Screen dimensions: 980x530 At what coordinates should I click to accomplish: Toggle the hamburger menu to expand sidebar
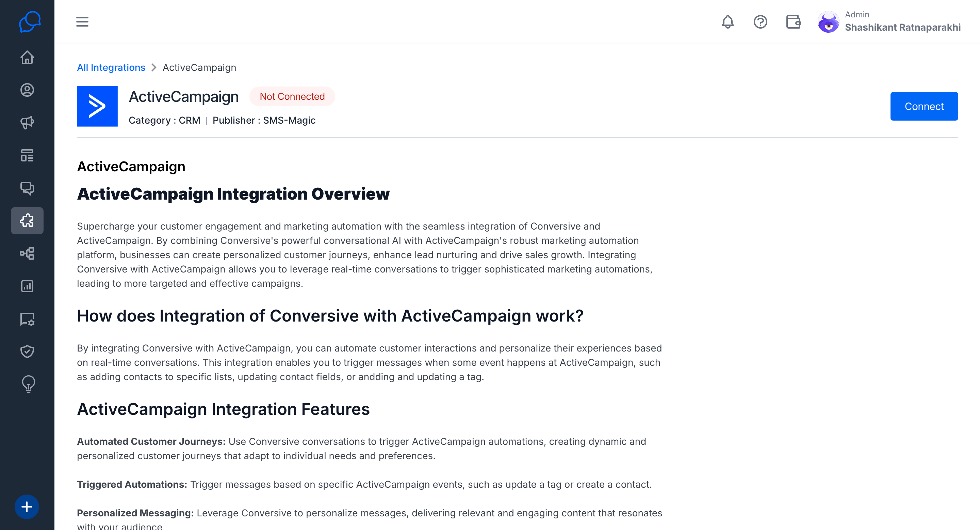pos(82,22)
